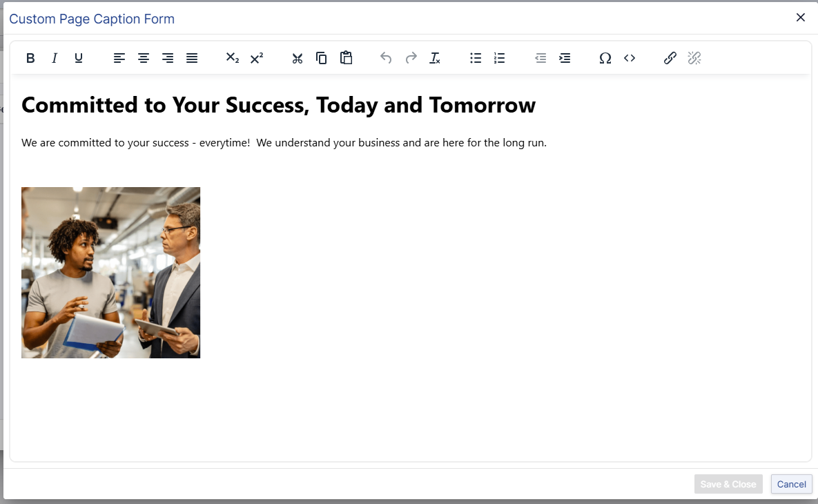Screen dimensions: 818x504
Task: Select the business meeting image
Action: coord(110,272)
